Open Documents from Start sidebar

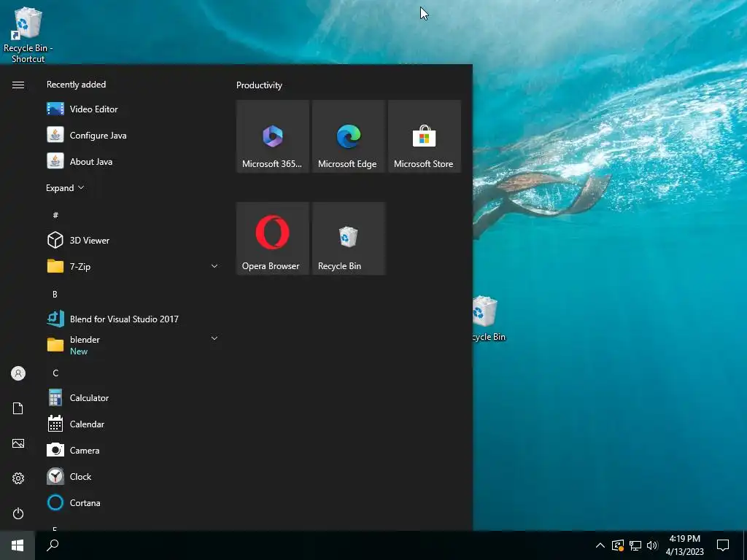point(18,408)
